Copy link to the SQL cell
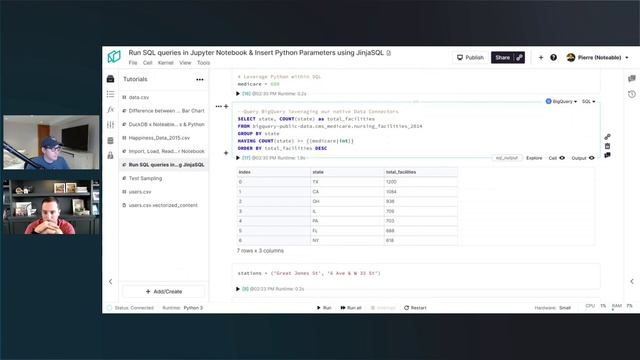The height and width of the screenshot is (360, 640). pyautogui.click(x=607, y=137)
